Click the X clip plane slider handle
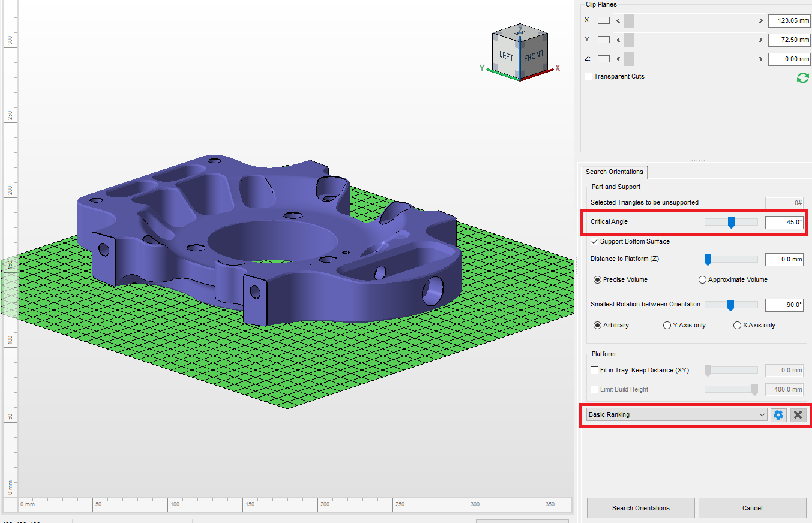The height and width of the screenshot is (523, 812). click(628, 21)
